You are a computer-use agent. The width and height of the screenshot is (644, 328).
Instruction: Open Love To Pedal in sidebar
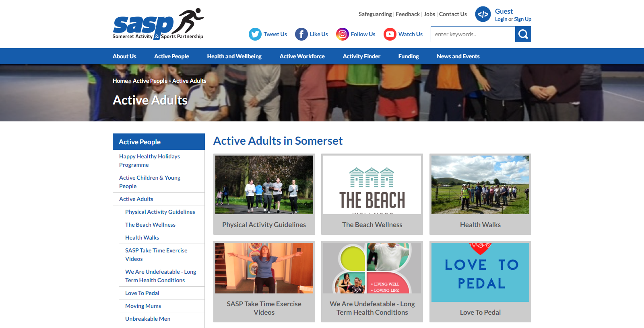click(x=162, y=293)
